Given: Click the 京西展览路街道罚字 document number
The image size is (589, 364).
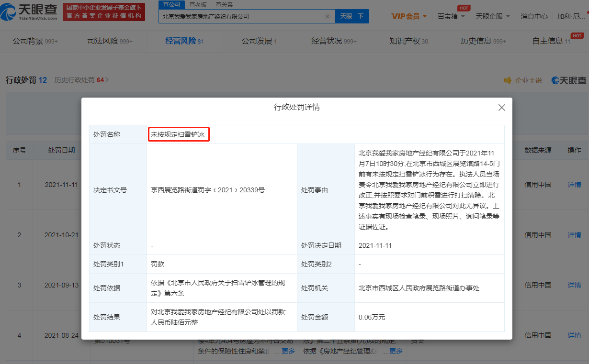Looking at the screenshot, I should 208,190.
